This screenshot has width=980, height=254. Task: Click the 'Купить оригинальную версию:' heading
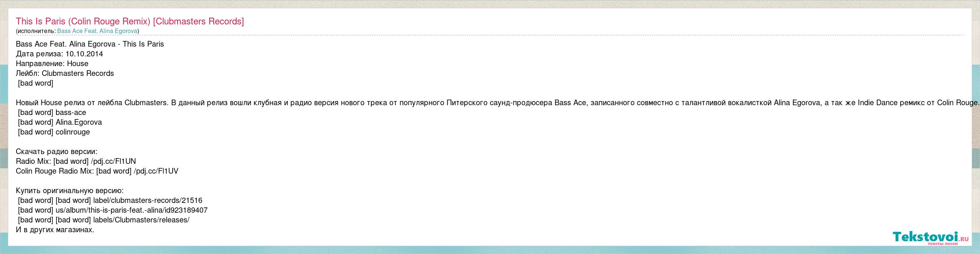70,191
